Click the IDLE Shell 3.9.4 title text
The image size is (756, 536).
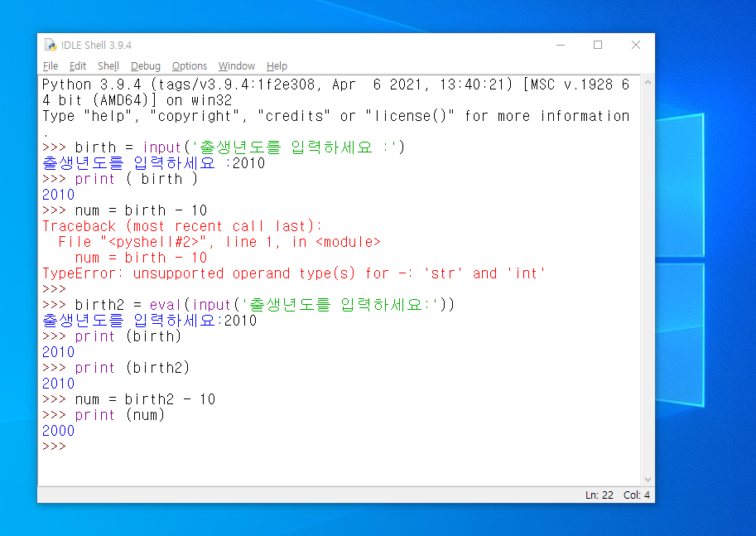point(96,46)
